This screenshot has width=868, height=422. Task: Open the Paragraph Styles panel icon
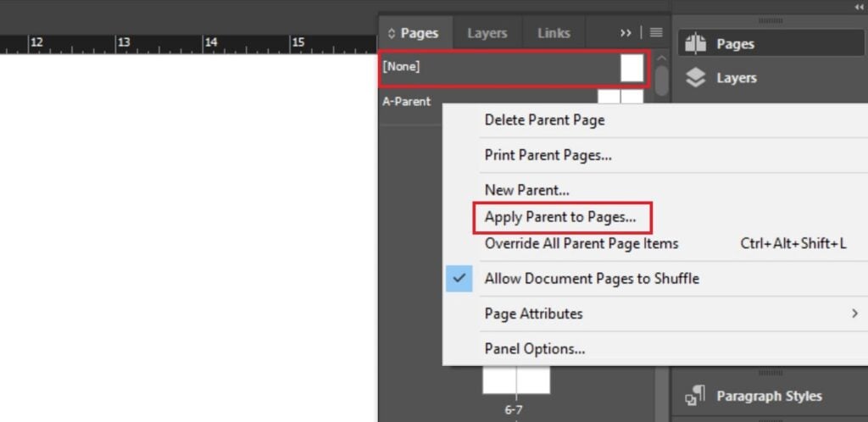[695, 396]
